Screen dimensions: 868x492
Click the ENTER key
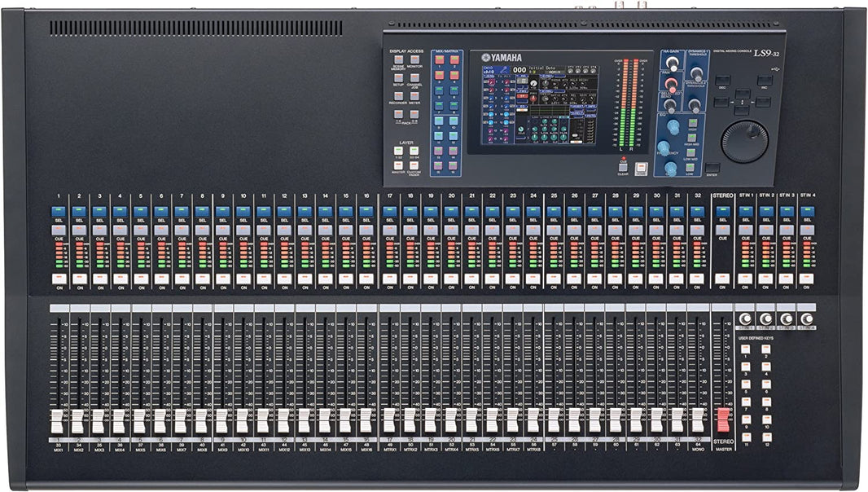(x=712, y=167)
